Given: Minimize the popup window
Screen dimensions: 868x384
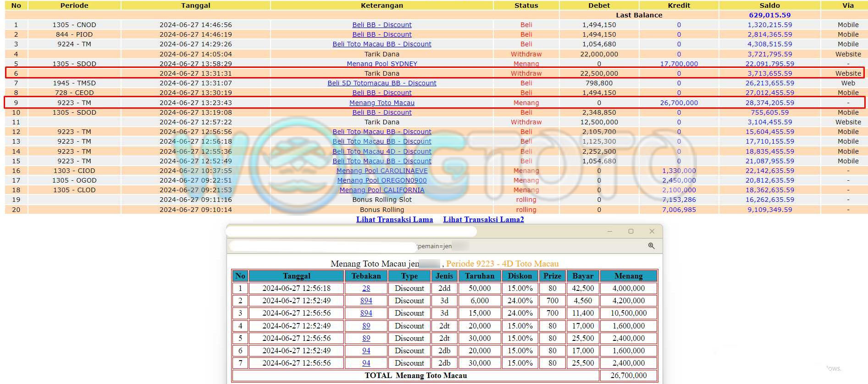Looking at the screenshot, I should click(x=609, y=231).
